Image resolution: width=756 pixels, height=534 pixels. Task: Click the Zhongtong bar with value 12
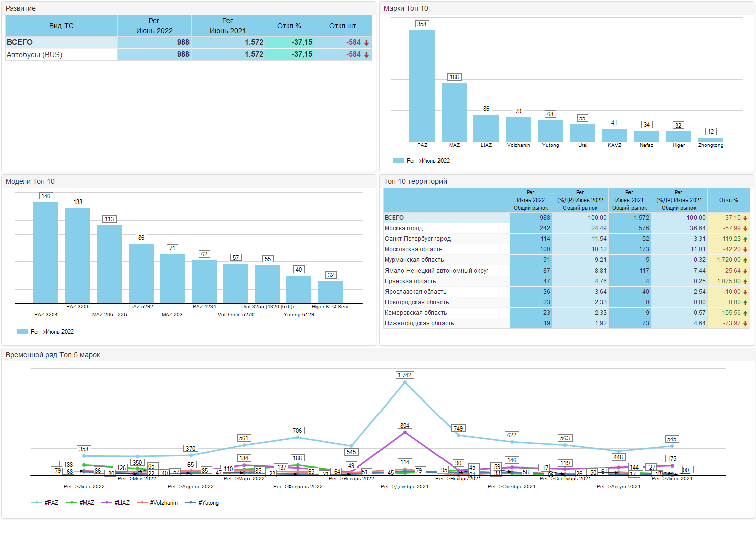pos(710,140)
